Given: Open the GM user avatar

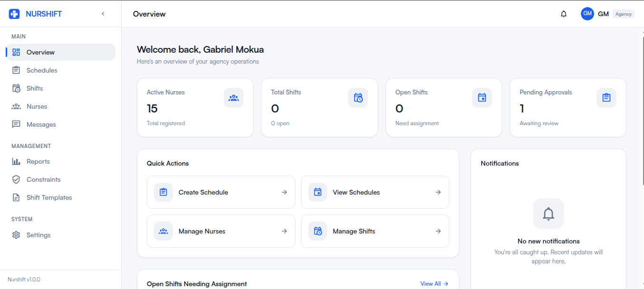Looking at the screenshot, I should tap(587, 14).
